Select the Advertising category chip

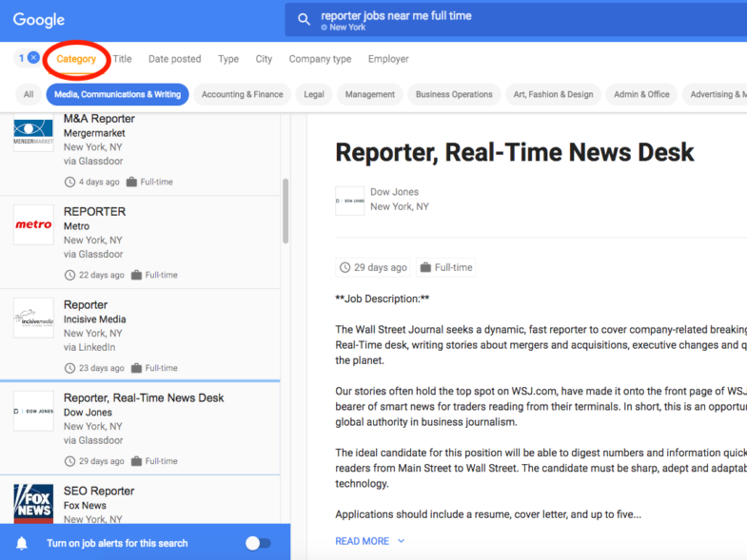[714, 94]
